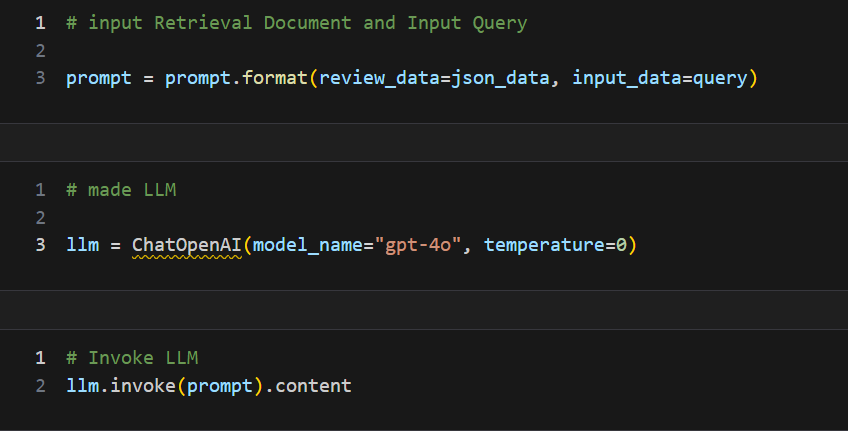Click the '# made LLM' comment

pyautogui.click(x=121, y=189)
